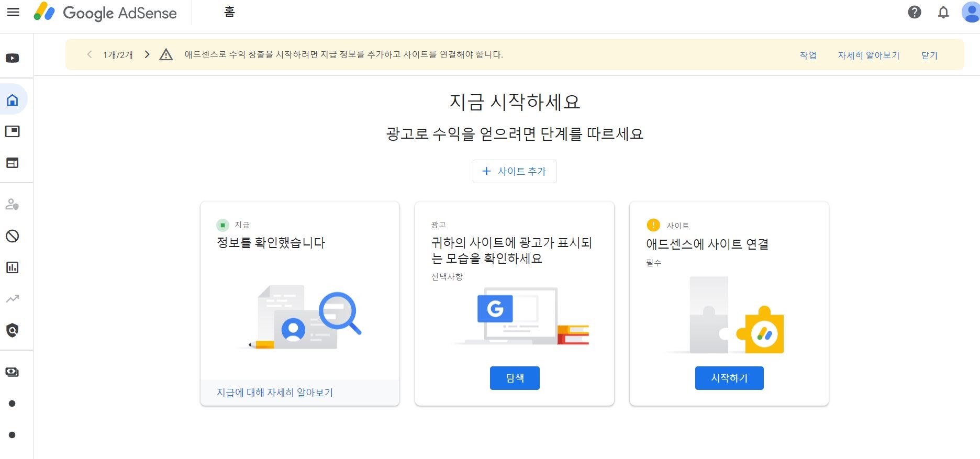Open the Ads sidebar icon
This screenshot has width=980, height=459.
[13, 131]
